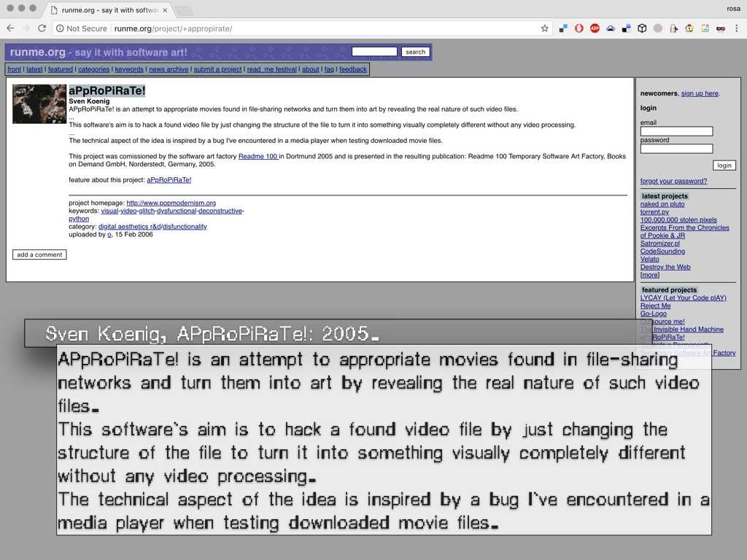Open the Satromizer.pl project
This screenshot has width=747, height=560.
point(659,244)
